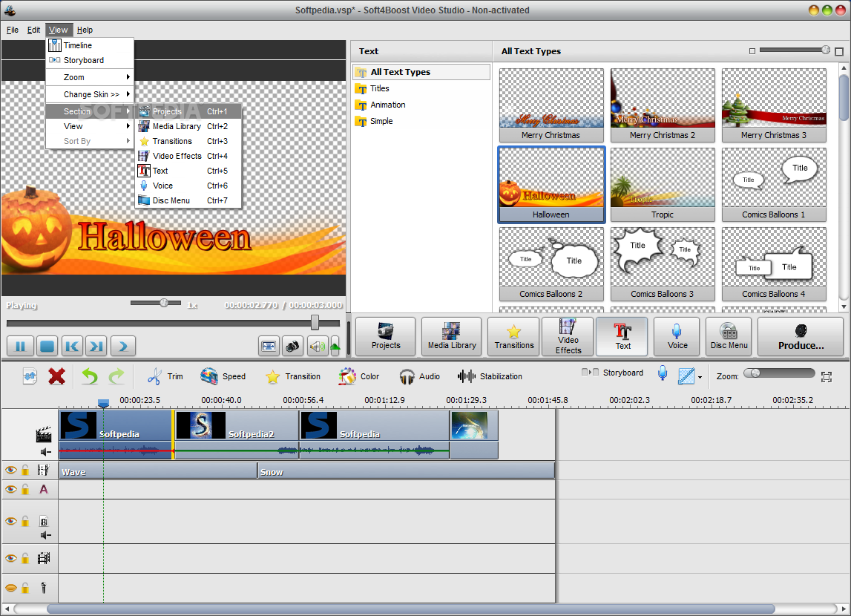Open the Speed tool

223,376
